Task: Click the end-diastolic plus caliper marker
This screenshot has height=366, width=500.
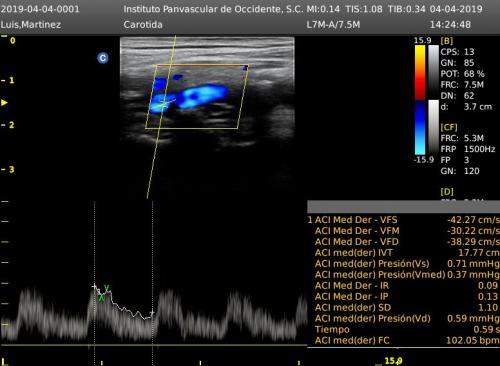Action: coord(152,313)
